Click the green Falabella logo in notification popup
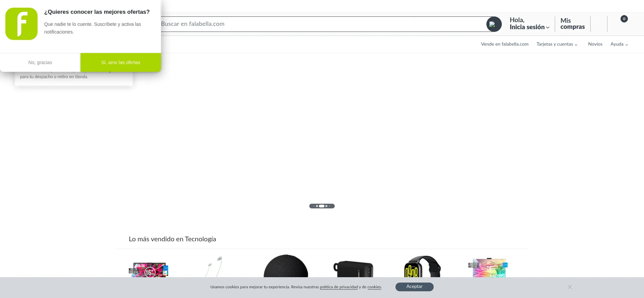 [21, 24]
